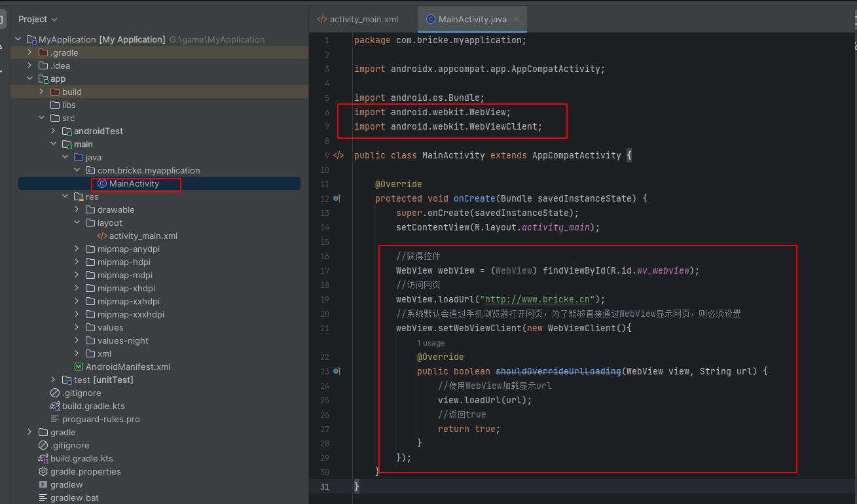Collapse the app module folder
Image resolution: width=857 pixels, height=504 pixels.
(x=30, y=79)
